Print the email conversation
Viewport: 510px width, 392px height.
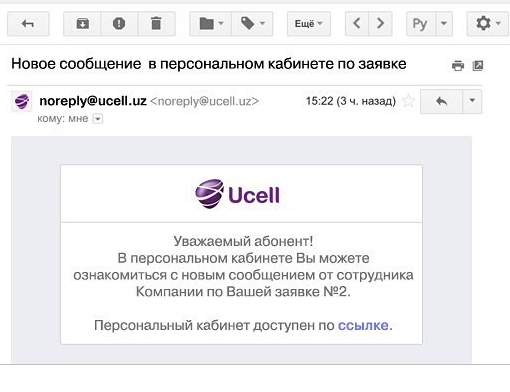coord(458,65)
